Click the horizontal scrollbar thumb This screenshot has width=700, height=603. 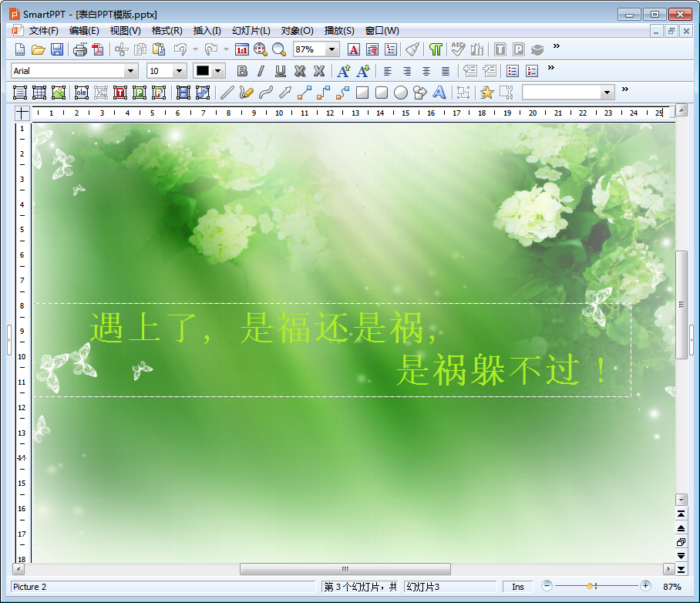(345, 569)
